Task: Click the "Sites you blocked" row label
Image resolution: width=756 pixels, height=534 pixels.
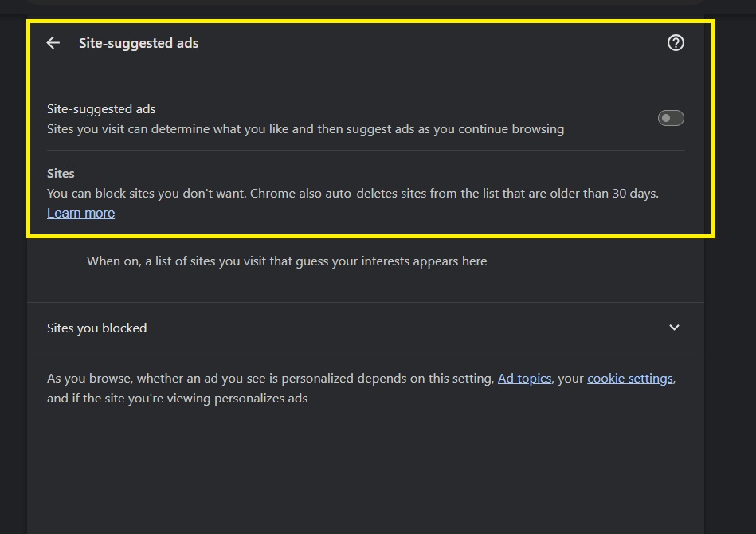Action: click(x=97, y=328)
